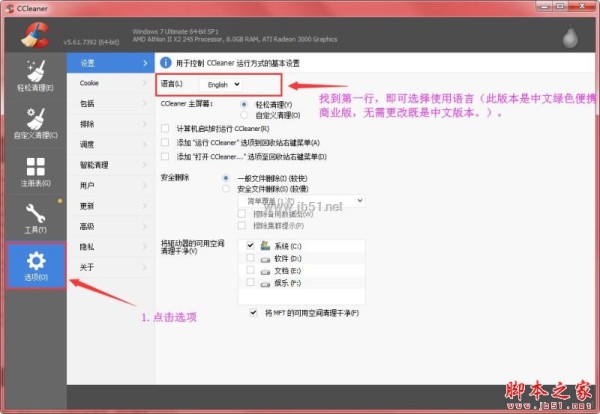Screen dimensions: 600x414
Task: Open the 自定义清理 (Custom Clean) section
Action: tap(34, 121)
